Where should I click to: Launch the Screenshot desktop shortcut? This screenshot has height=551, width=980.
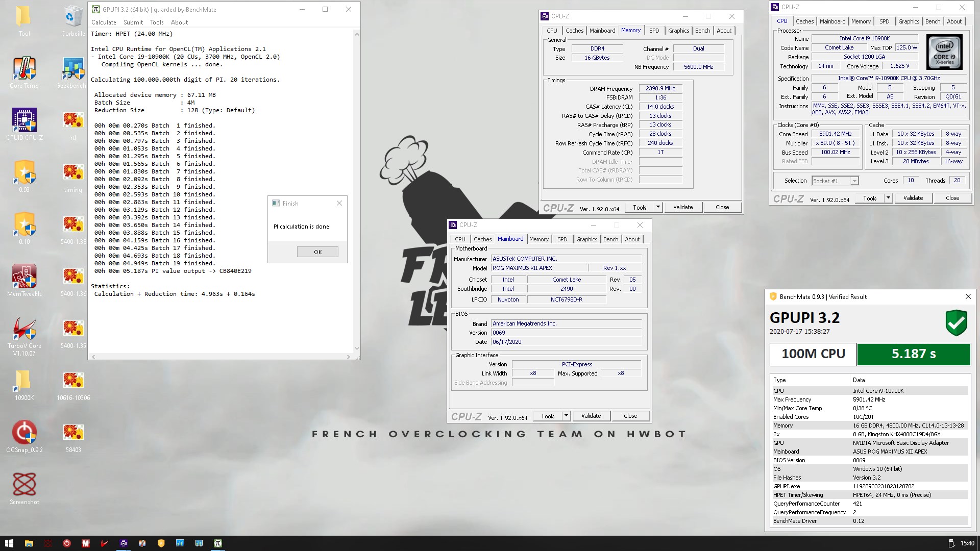pos(24,489)
